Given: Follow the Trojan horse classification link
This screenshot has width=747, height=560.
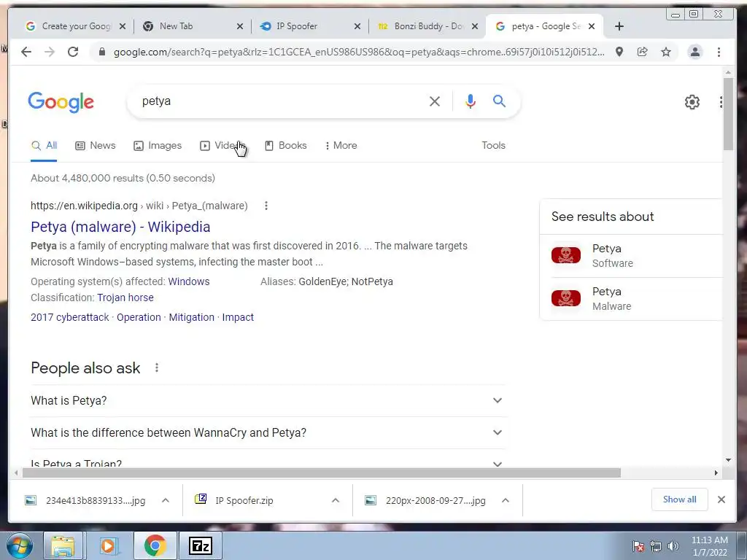Looking at the screenshot, I should click(x=125, y=297).
